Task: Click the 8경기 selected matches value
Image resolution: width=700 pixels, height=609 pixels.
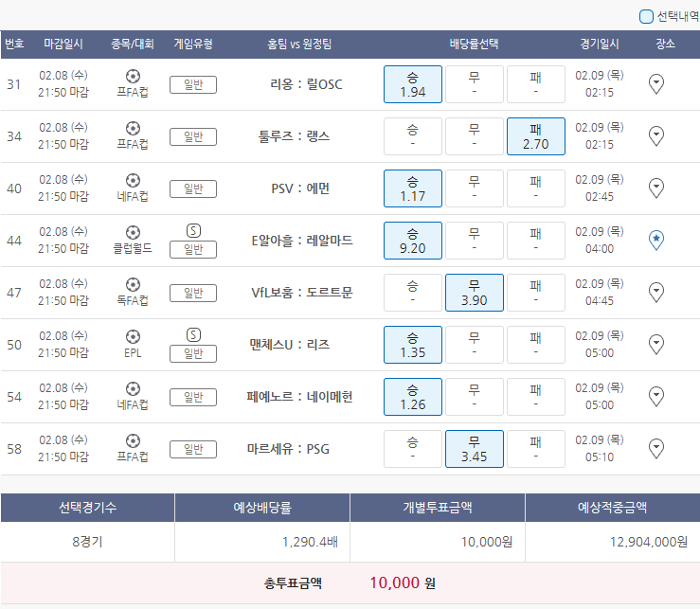Action: [87, 542]
